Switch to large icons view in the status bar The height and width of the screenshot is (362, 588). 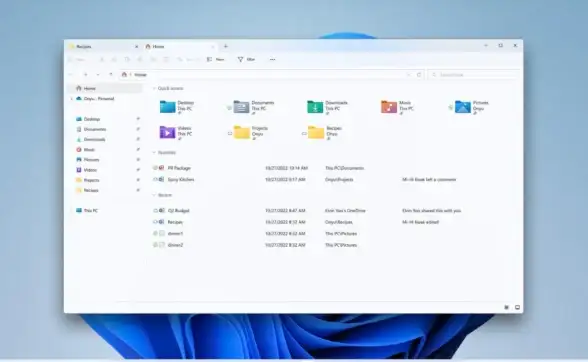click(518, 307)
